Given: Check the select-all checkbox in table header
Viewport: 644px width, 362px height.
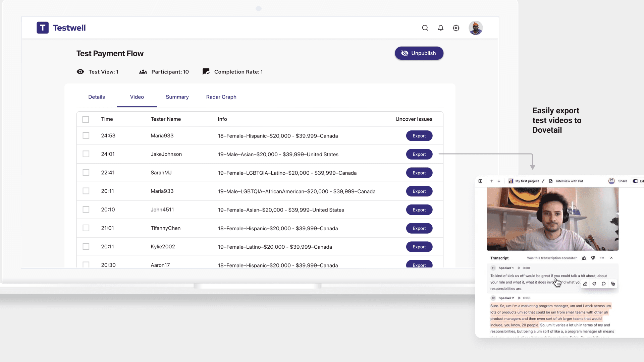Looking at the screenshot, I should (x=86, y=120).
